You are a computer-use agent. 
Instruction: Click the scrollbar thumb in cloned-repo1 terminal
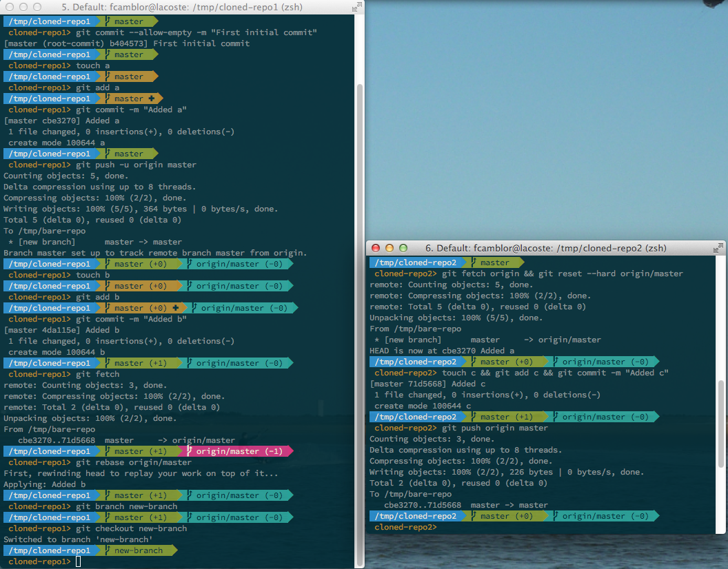[359, 317]
